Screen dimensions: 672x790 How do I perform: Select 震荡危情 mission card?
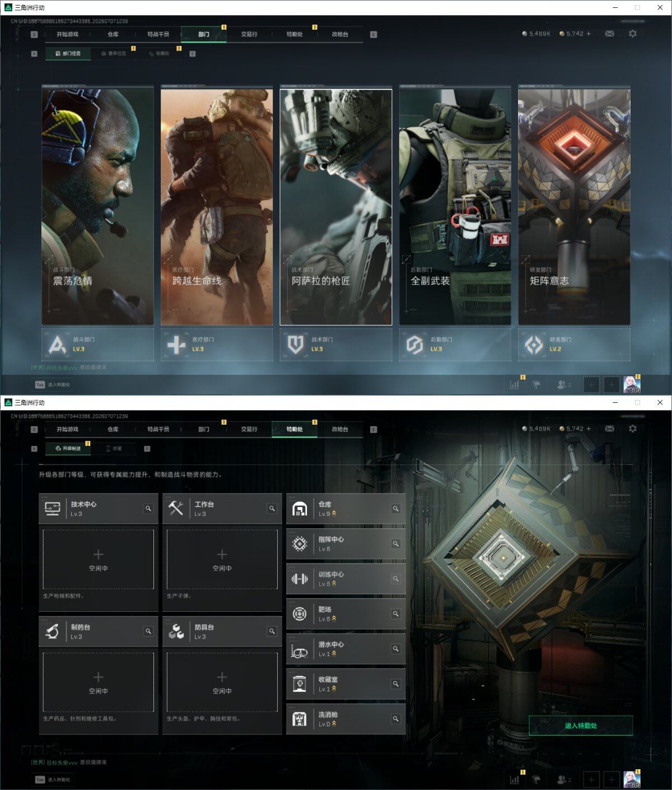coord(97,206)
